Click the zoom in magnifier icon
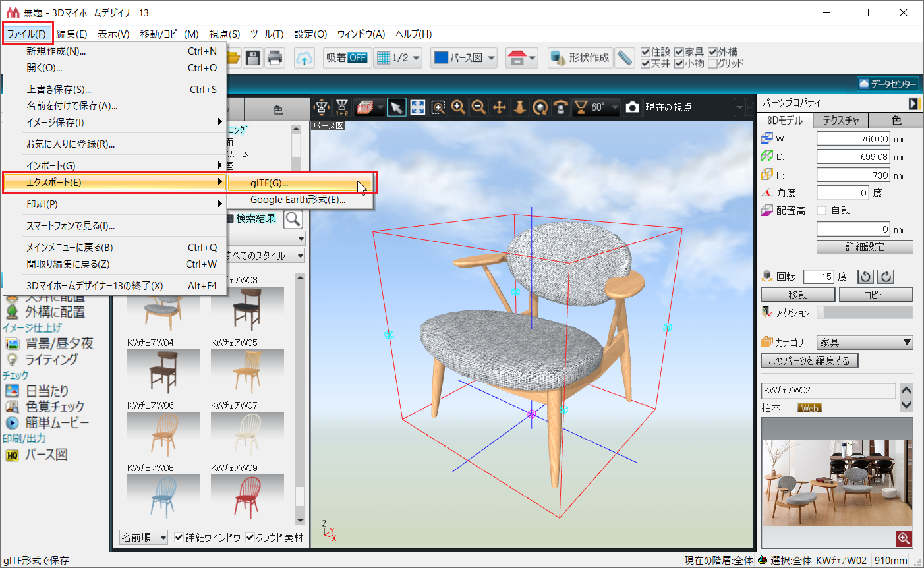The width and height of the screenshot is (924, 568). point(459,107)
